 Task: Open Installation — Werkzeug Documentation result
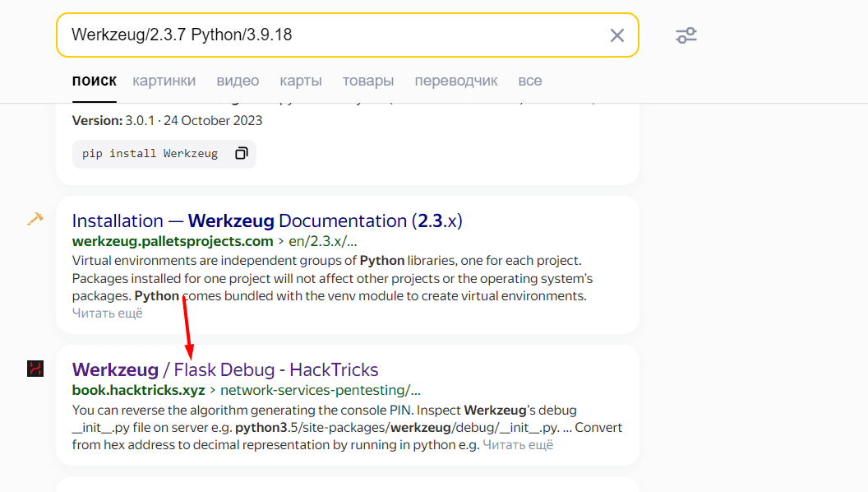click(267, 220)
